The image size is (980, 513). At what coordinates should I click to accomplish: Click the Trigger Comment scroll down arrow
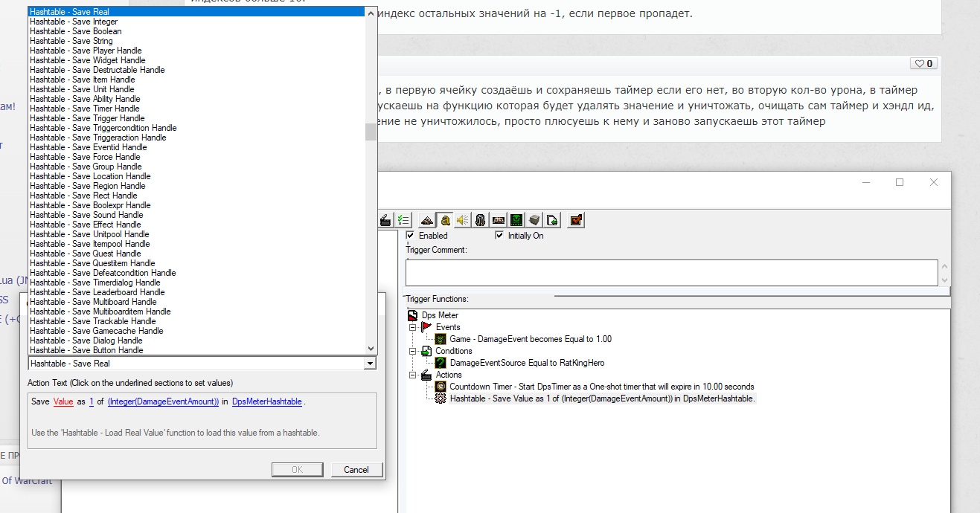[x=944, y=280]
